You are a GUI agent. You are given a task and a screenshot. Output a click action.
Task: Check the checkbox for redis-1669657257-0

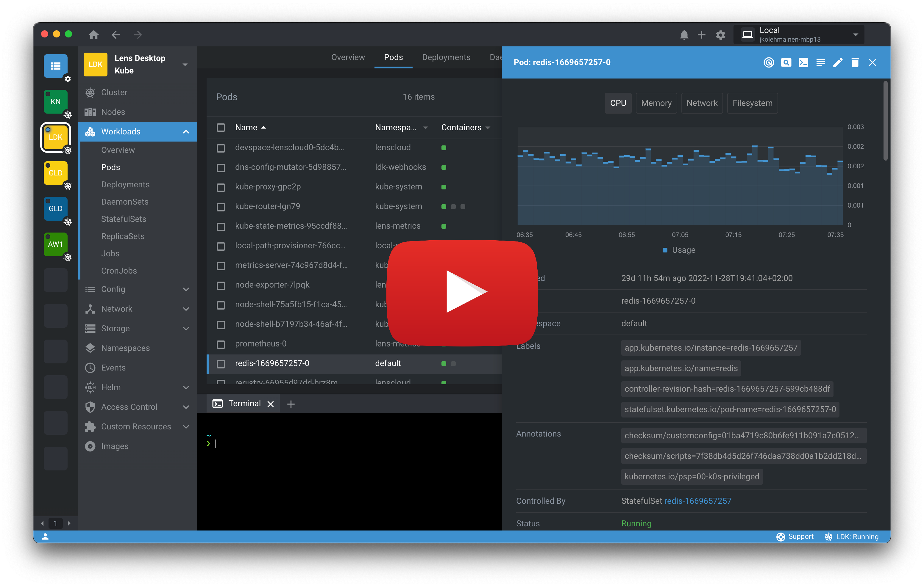tap(221, 364)
